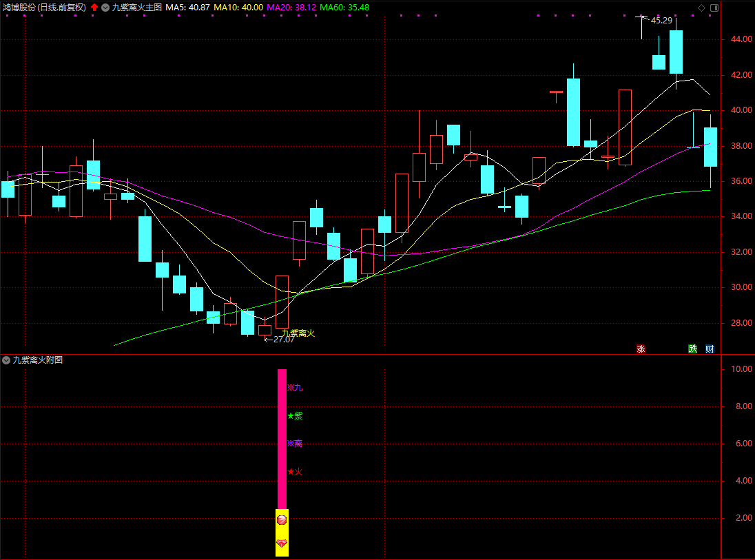This screenshot has width=755, height=560.
Task: Select the last candlestick at chart right edge
Action: [x=711, y=147]
